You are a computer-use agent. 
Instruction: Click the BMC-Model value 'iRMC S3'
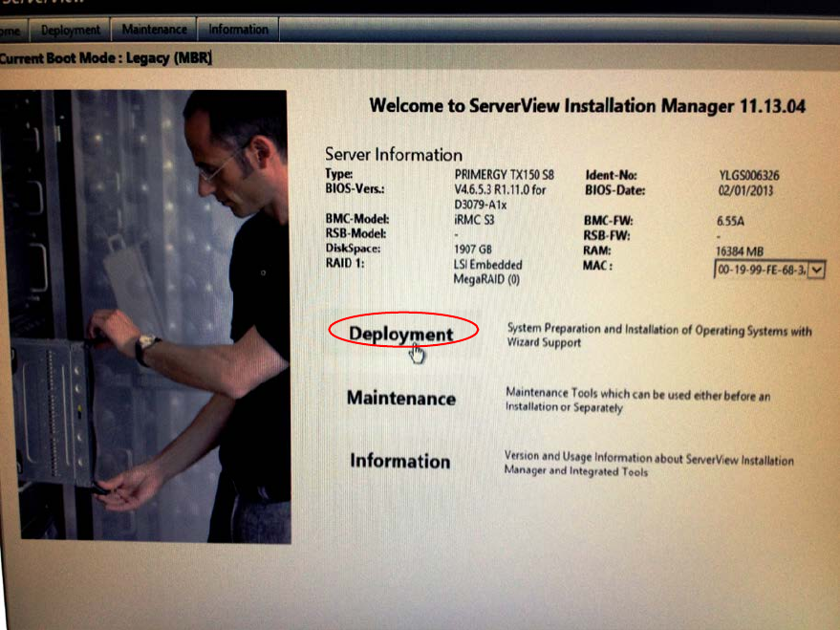point(474,220)
